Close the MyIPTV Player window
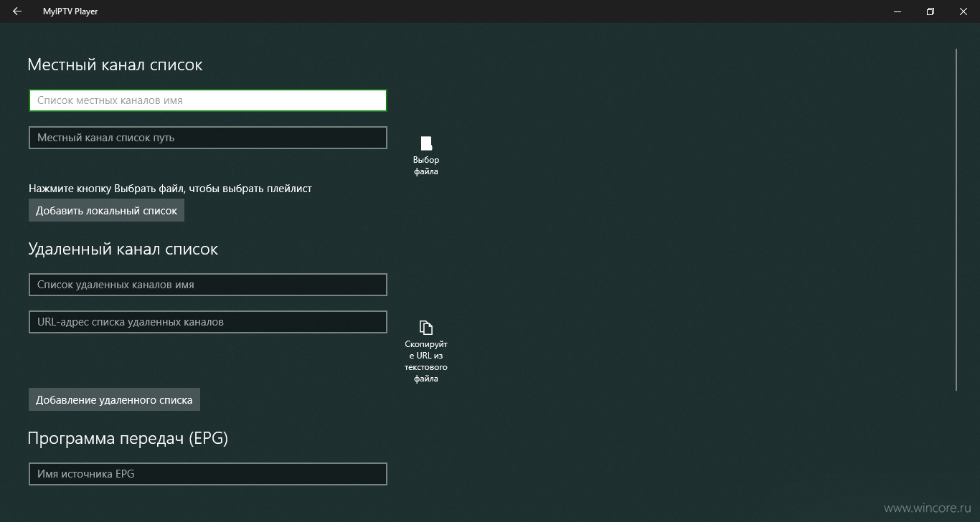 (x=963, y=11)
